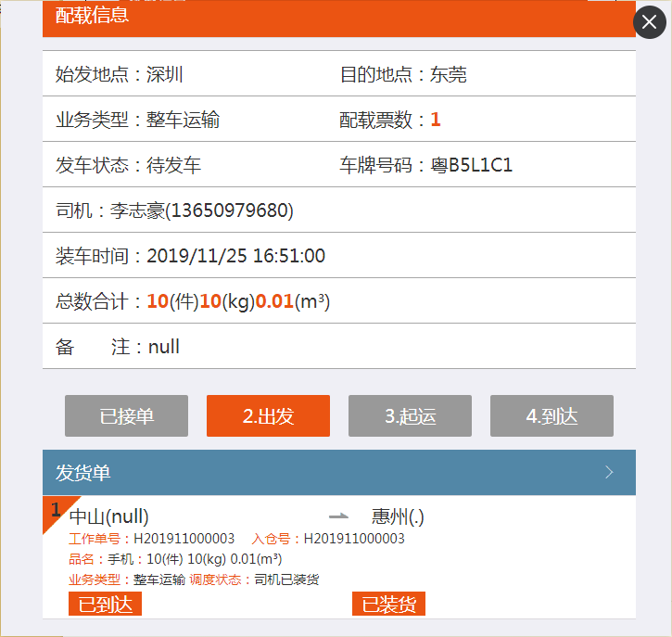Expand the 发货单 section chevron arrow

pos(609,472)
